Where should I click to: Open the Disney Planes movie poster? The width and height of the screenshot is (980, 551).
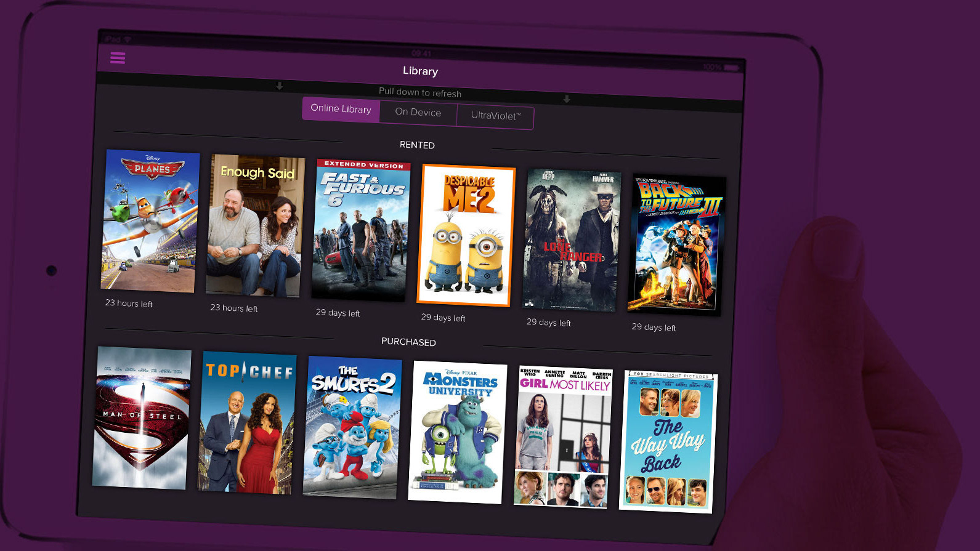(150, 221)
